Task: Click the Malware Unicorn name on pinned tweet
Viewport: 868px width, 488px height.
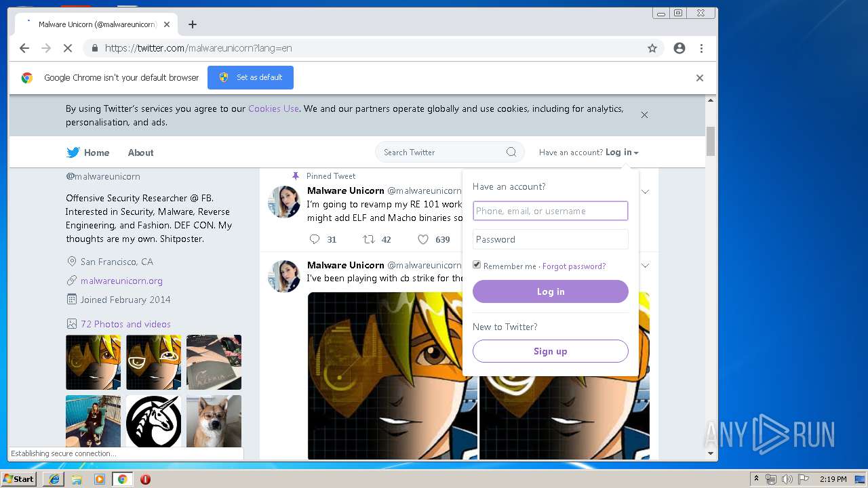Action: 346,190
